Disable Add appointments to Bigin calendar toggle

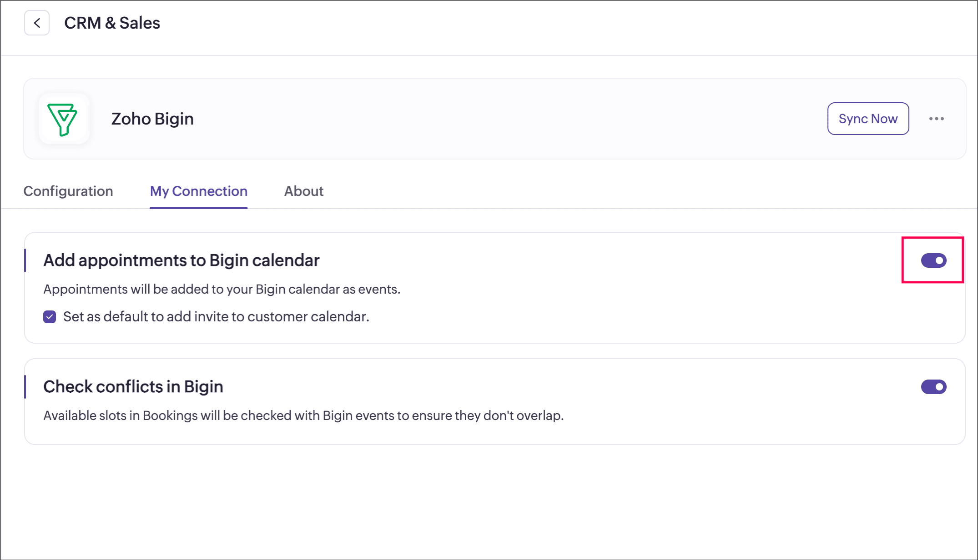pos(933,260)
